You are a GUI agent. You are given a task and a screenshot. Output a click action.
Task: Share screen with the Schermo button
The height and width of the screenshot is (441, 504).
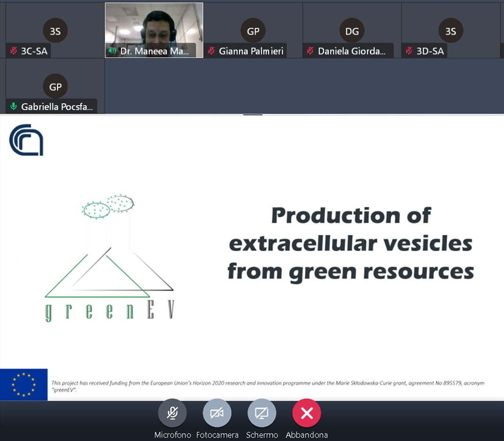(x=262, y=413)
